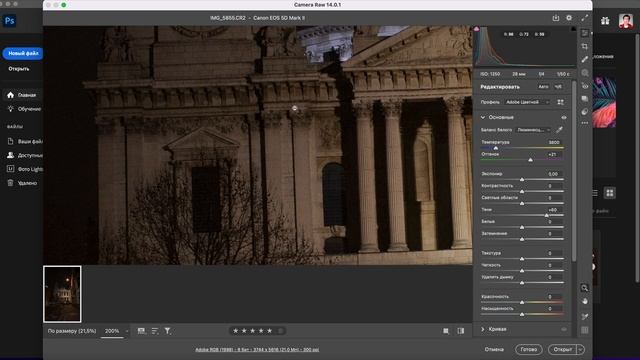Switch to grid view in Photoshop home
The image size is (640, 360).
click(x=610, y=193)
